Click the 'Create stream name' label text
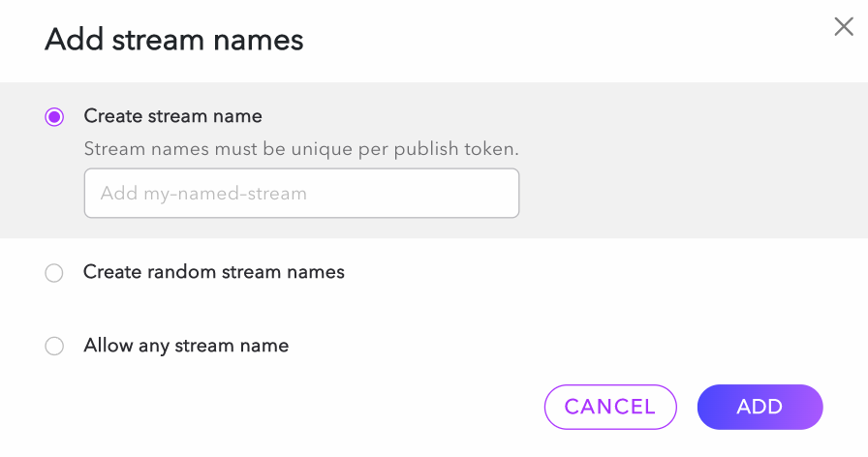 pos(172,116)
